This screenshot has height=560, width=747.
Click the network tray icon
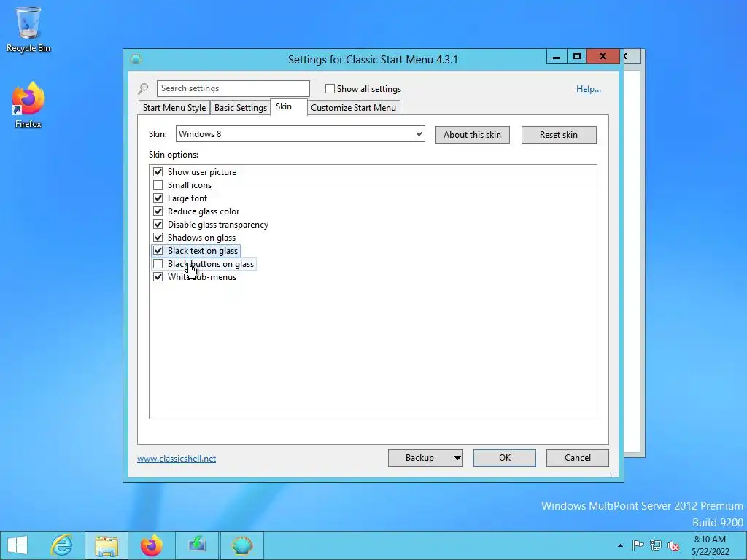click(656, 545)
